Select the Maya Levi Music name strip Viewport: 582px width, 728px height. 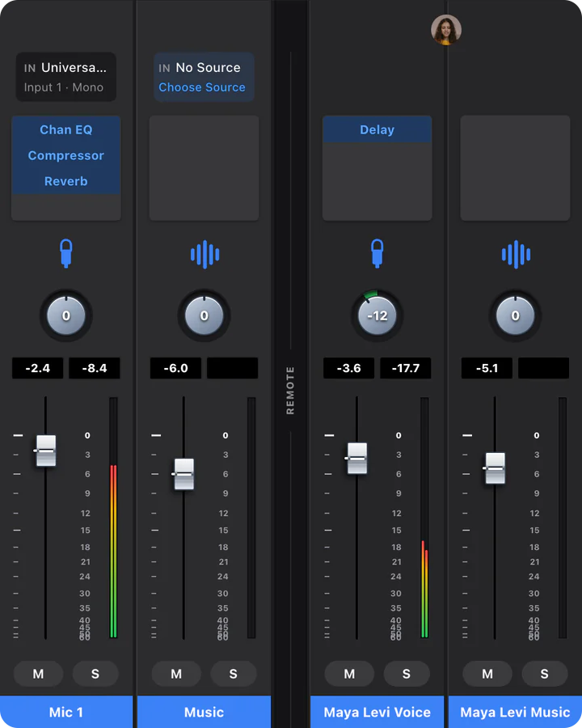(x=515, y=712)
